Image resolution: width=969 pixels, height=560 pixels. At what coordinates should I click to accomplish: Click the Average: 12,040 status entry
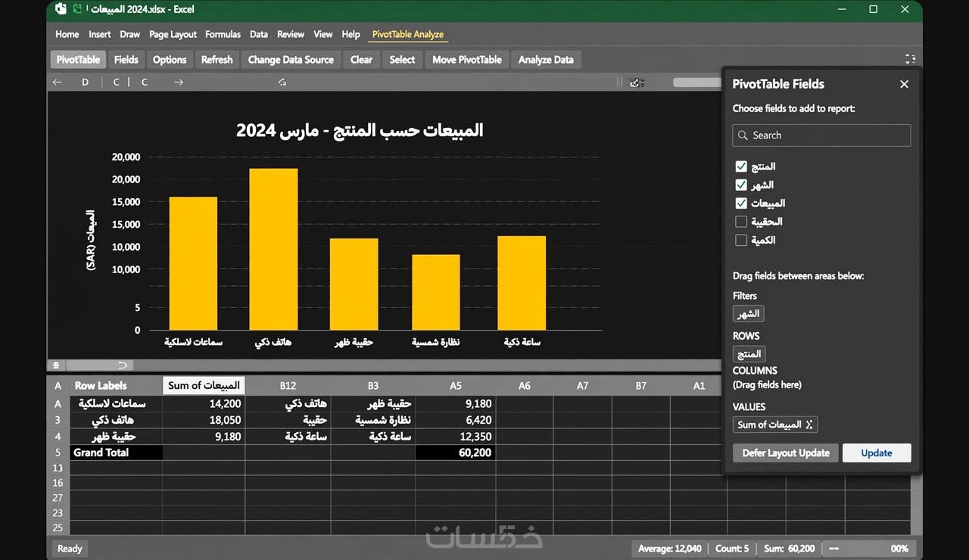670,549
